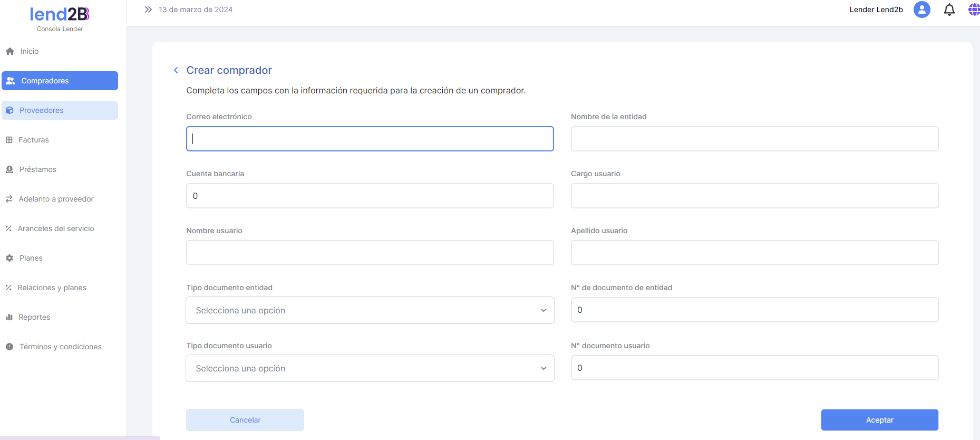The height and width of the screenshot is (440, 980).
Task: Click the home icon next to Inicio
Action: (10, 51)
